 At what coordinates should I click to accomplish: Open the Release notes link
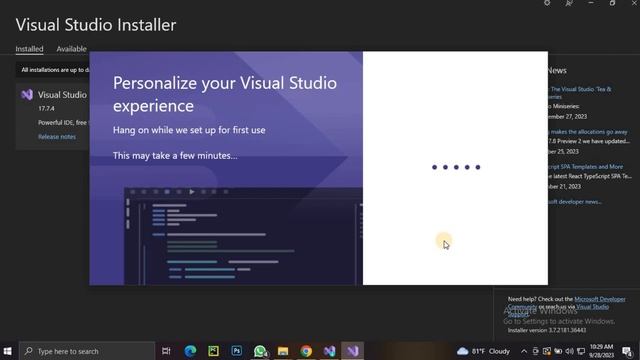click(57, 137)
